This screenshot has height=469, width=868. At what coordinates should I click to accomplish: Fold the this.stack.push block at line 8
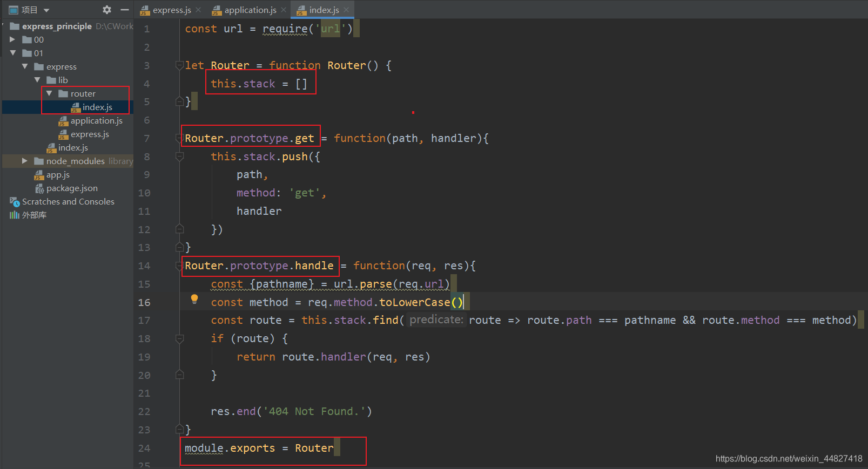click(179, 157)
